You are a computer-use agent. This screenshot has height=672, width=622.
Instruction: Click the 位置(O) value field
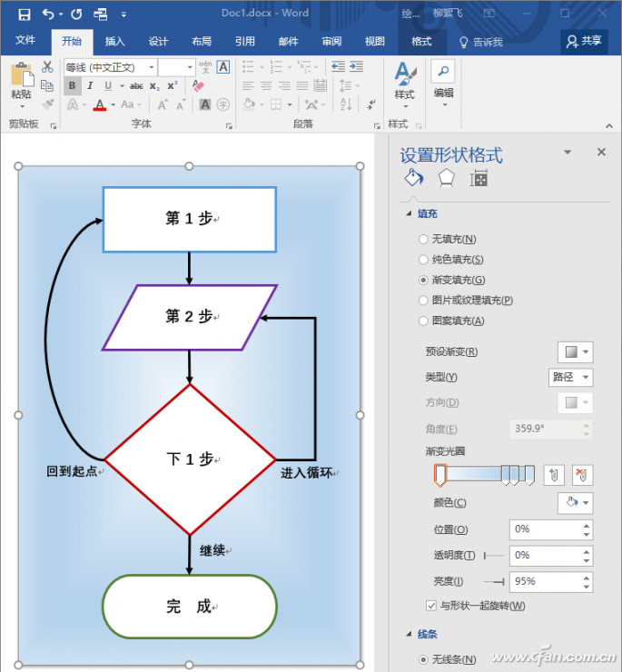click(x=545, y=529)
